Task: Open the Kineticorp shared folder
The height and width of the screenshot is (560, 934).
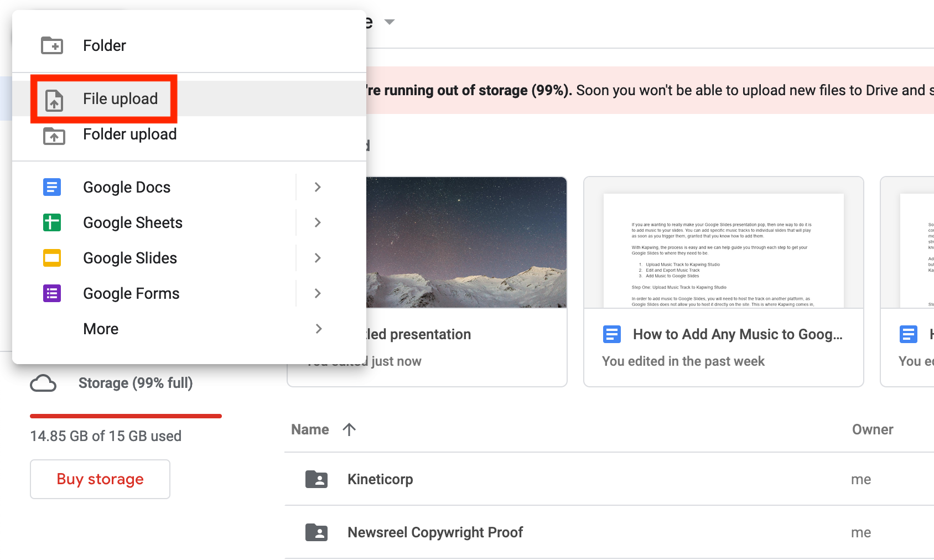Action: [x=380, y=479]
